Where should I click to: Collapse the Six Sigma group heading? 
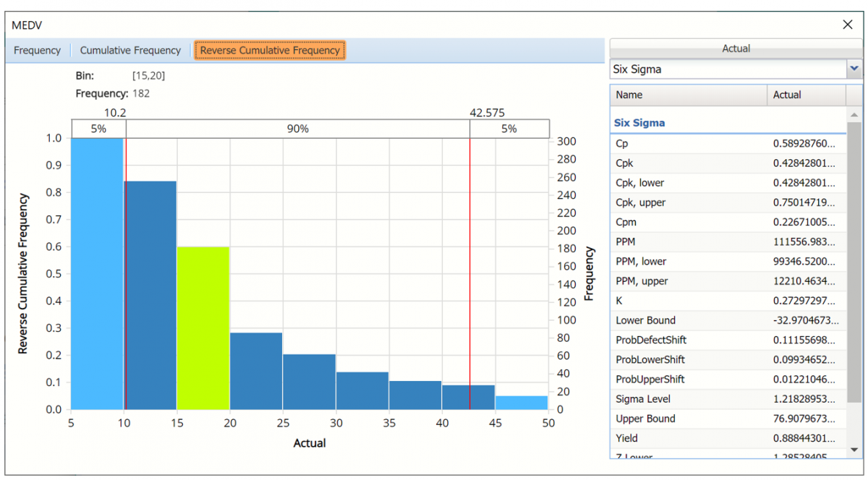(639, 123)
